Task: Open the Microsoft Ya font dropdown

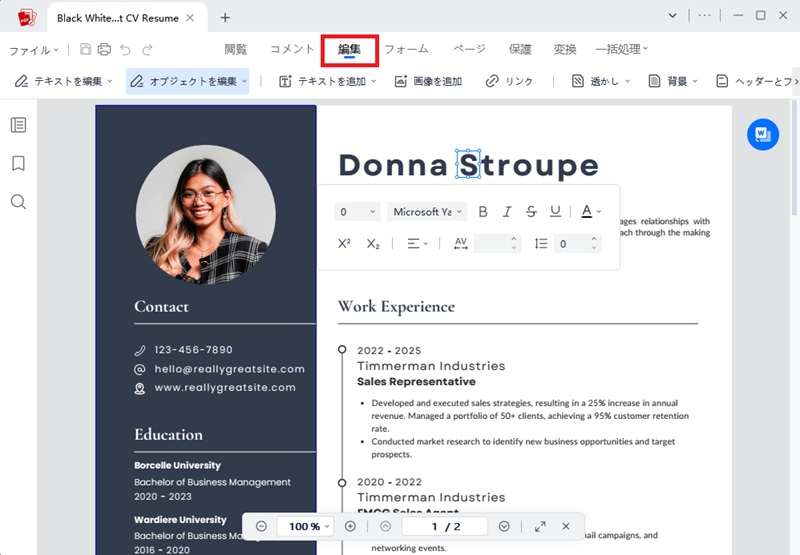Action: (x=427, y=212)
